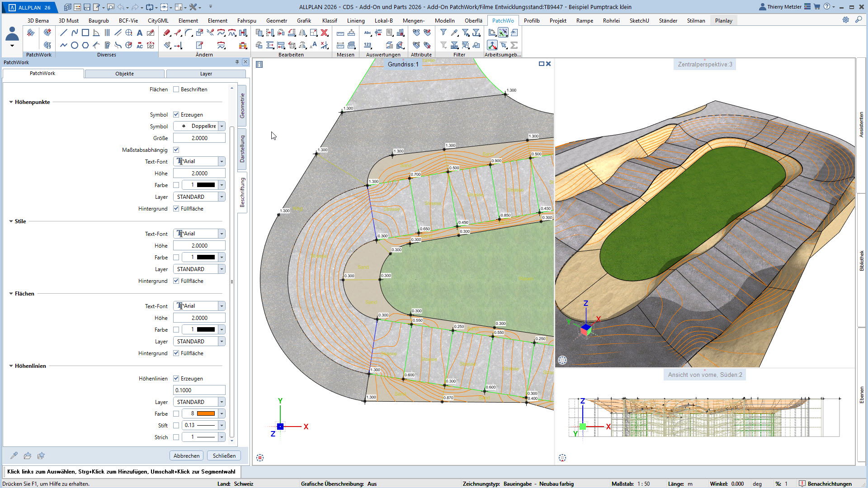The image size is (868, 488).
Task: Click the funnel filter icon
Action: click(x=443, y=33)
